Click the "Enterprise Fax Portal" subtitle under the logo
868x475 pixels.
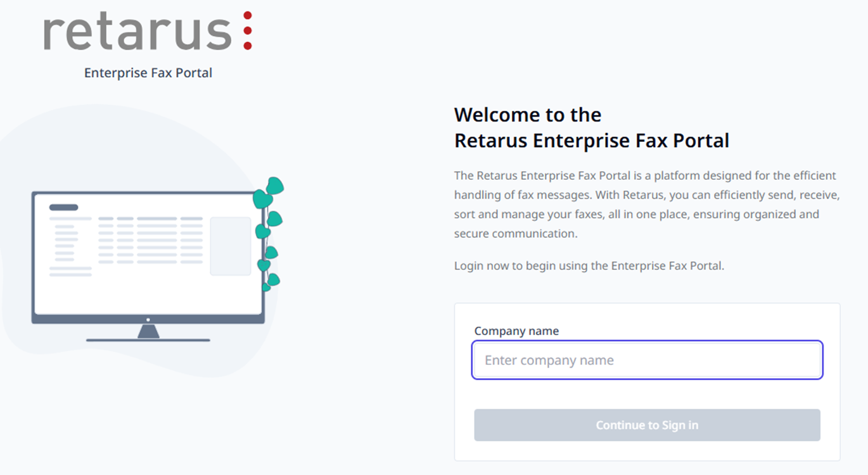[x=148, y=73]
